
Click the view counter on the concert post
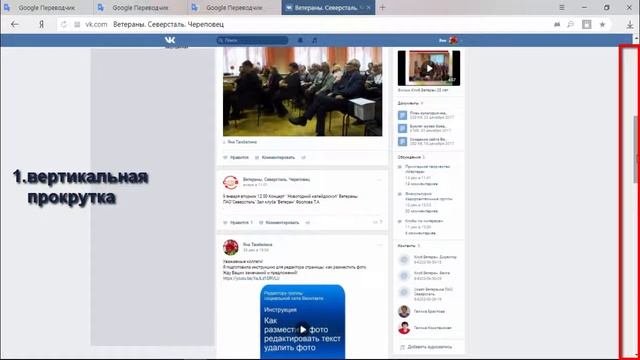coord(378,222)
